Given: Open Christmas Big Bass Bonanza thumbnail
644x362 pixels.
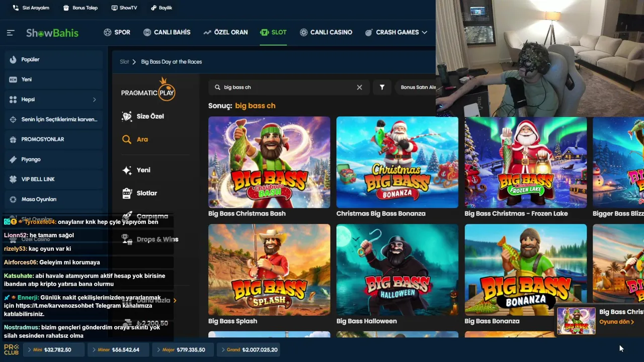Looking at the screenshot, I should [x=397, y=162].
